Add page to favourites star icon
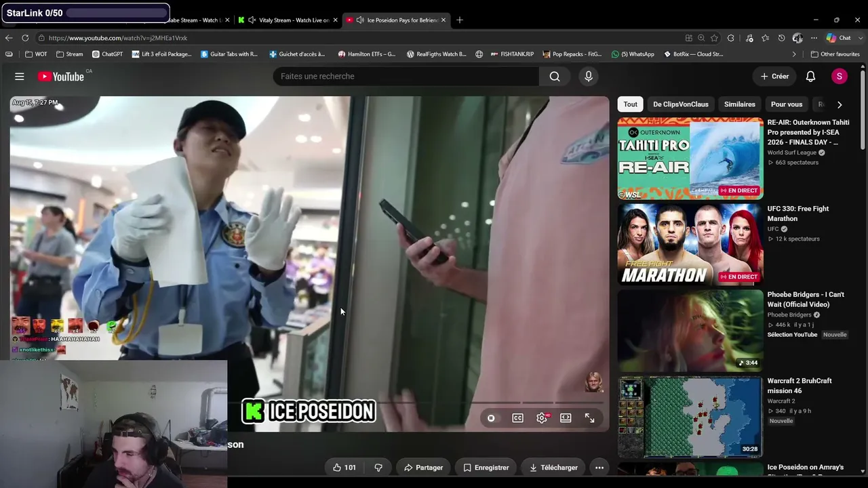The height and width of the screenshot is (488, 868). 714,38
